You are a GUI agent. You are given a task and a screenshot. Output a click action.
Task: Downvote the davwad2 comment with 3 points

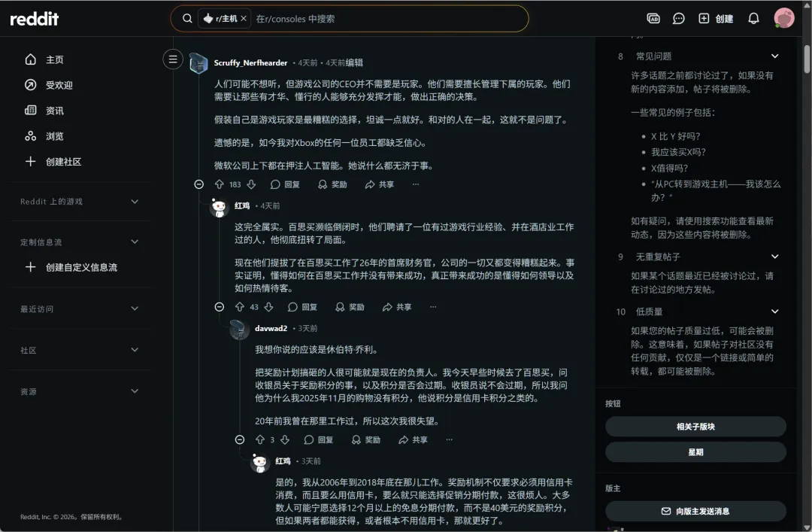[285, 439]
